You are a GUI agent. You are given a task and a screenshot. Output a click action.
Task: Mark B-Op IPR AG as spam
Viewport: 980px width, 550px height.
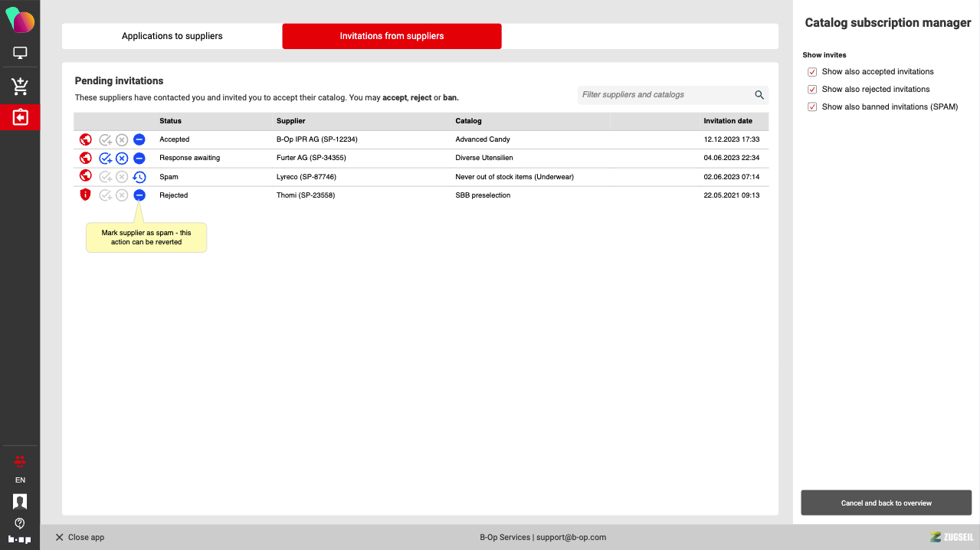pyautogui.click(x=139, y=140)
